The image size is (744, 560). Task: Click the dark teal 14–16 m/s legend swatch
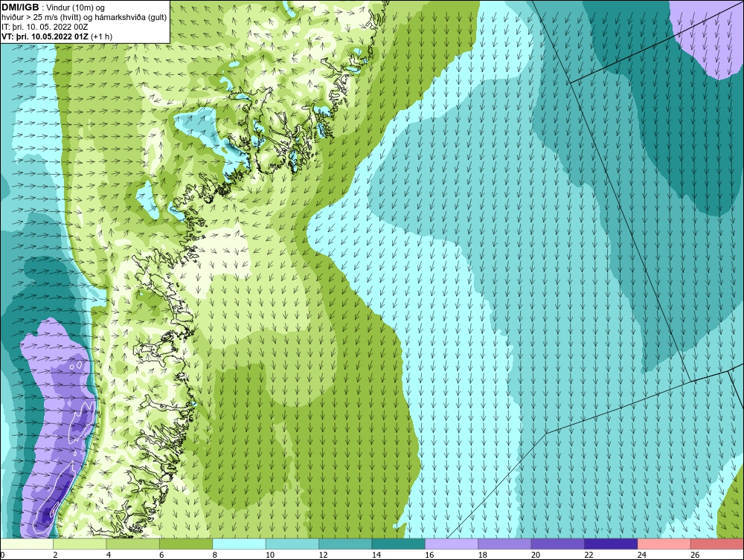coord(399,544)
